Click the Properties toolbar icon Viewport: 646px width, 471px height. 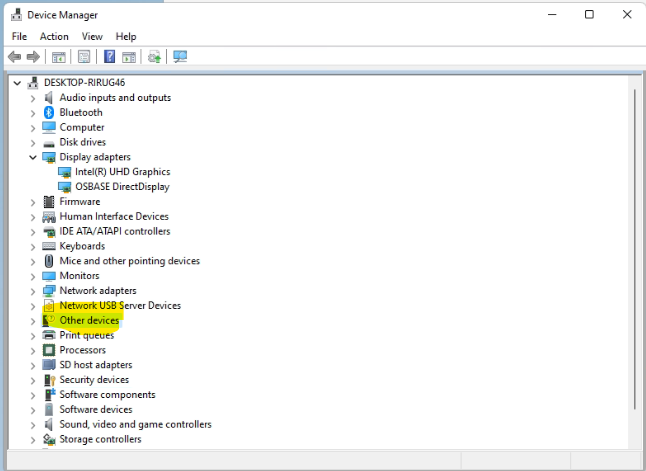[x=84, y=57]
